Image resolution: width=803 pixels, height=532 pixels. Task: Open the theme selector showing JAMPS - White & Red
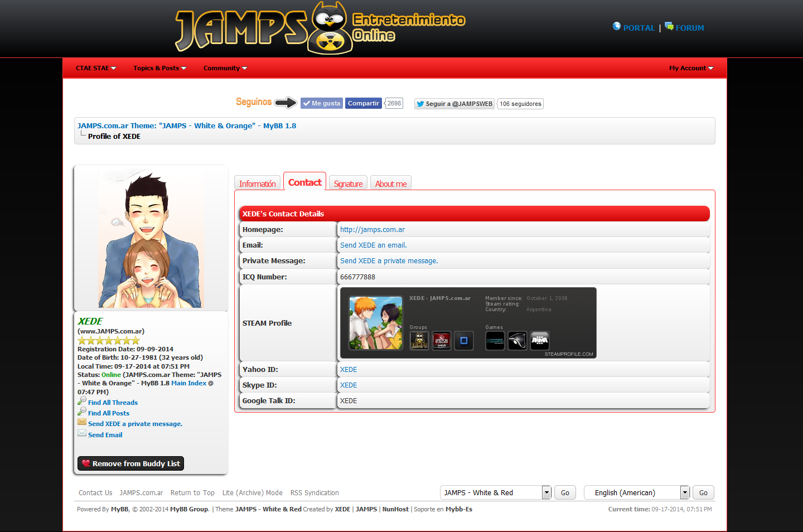[x=495, y=492]
